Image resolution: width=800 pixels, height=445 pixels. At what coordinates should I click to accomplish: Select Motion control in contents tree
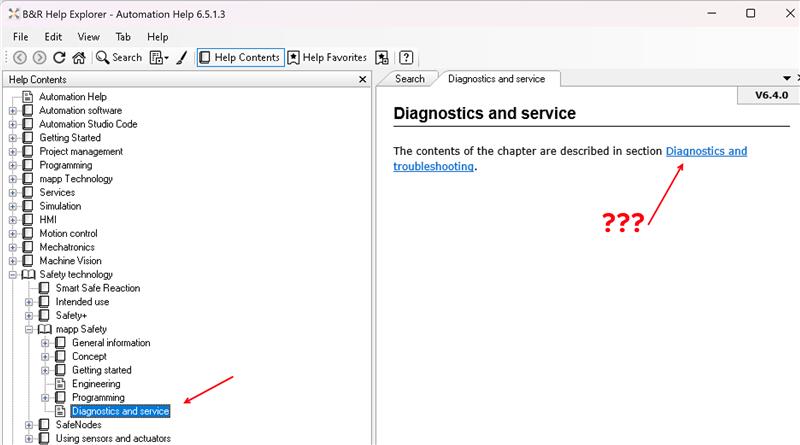pyautogui.click(x=68, y=234)
